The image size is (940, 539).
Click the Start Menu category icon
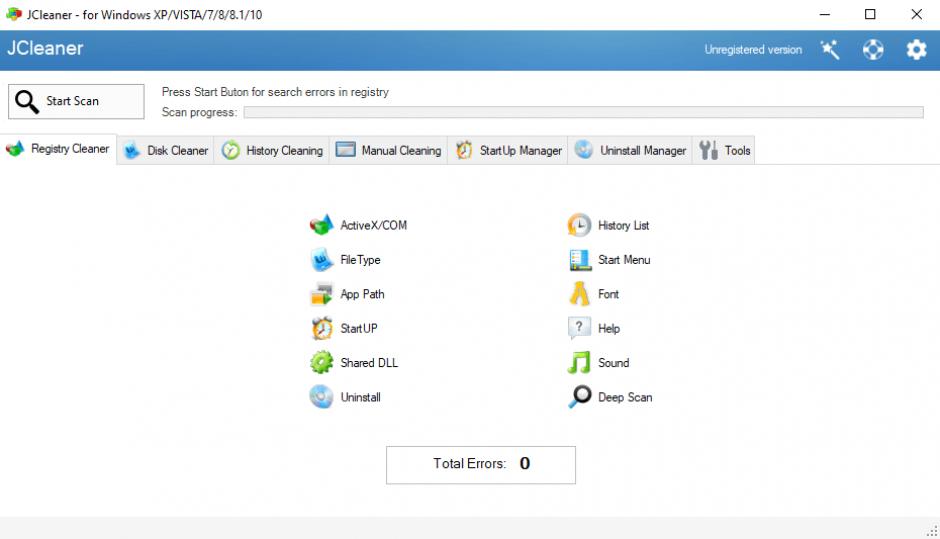[x=579, y=260]
